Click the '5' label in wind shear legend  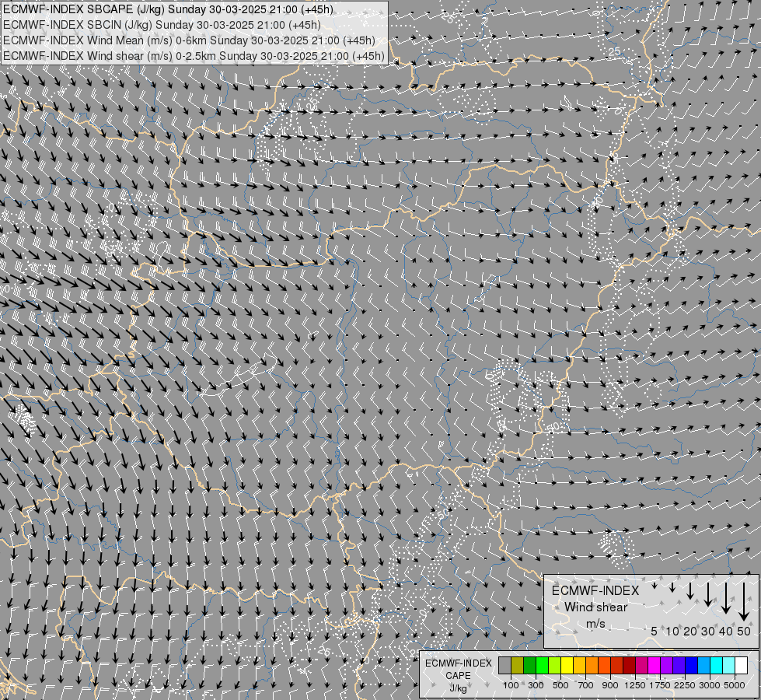click(655, 631)
